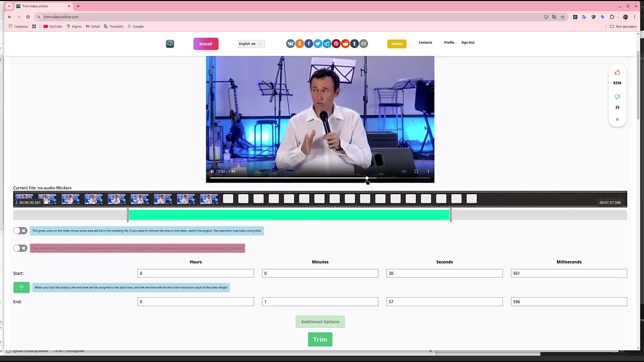This screenshot has width=644, height=362.
Task: Close the find bar at the bottom
Action: click(x=430, y=351)
